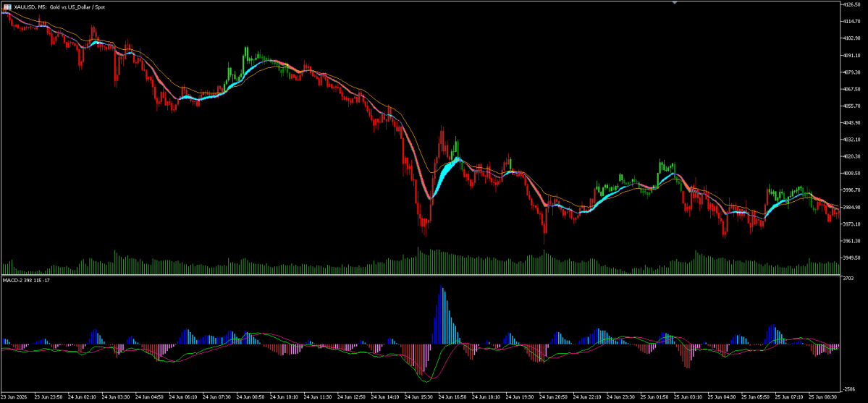Image resolution: width=868 pixels, height=403 pixels.
Task: Click the 24 Jun 15:30 time label
Action: click(x=419, y=397)
